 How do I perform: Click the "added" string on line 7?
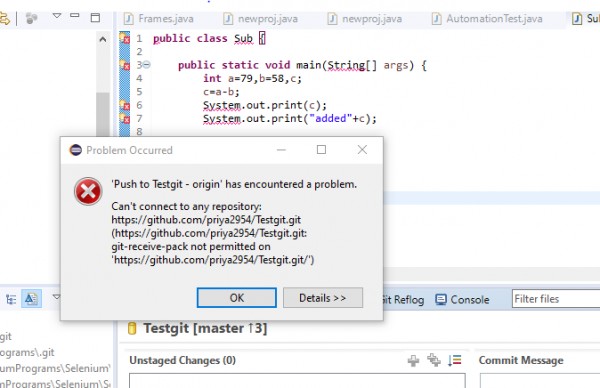[x=330, y=118]
